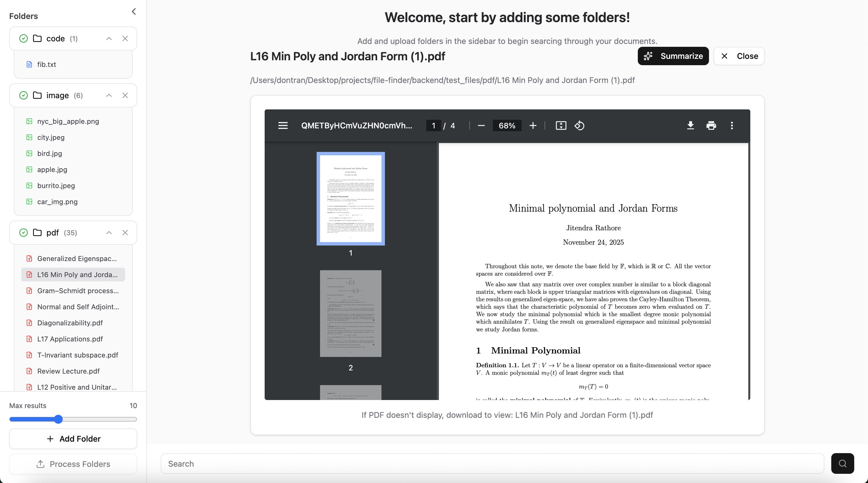Click the Summarize button
Image resolution: width=868 pixels, height=483 pixels.
coord(673,56)
